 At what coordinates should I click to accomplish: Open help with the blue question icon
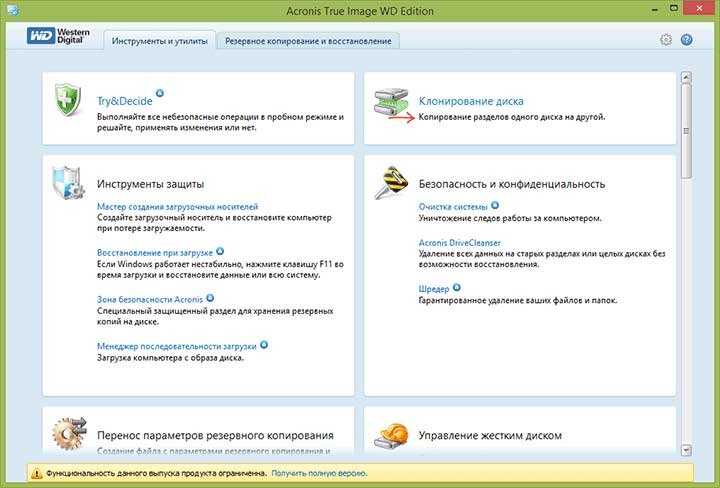[x=686, y=40]
